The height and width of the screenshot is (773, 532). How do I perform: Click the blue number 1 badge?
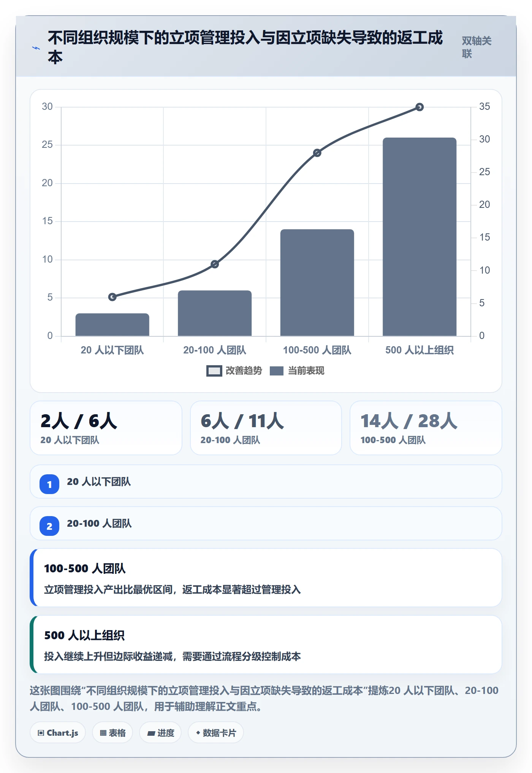(49, 484)
